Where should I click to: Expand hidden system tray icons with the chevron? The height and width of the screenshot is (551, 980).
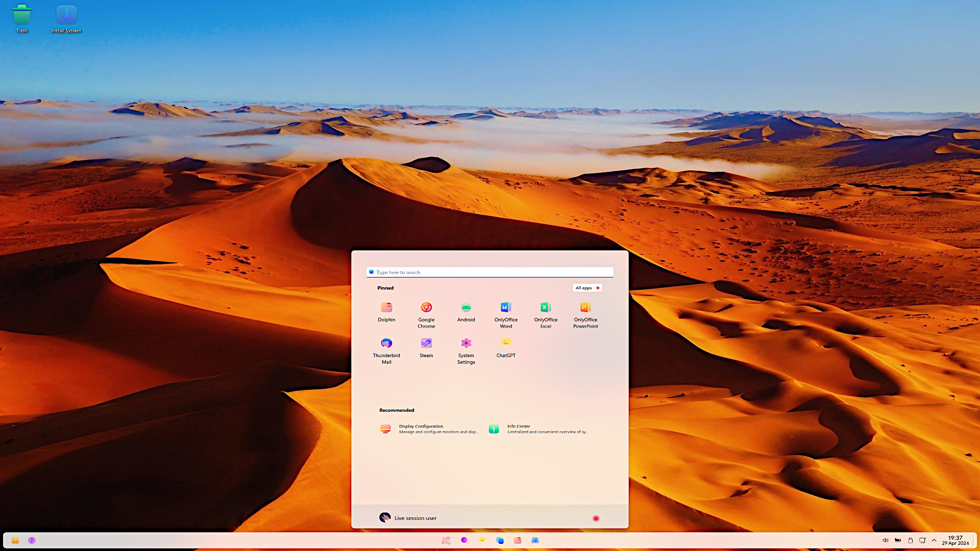pyautogui.click(x=934, y=540)
